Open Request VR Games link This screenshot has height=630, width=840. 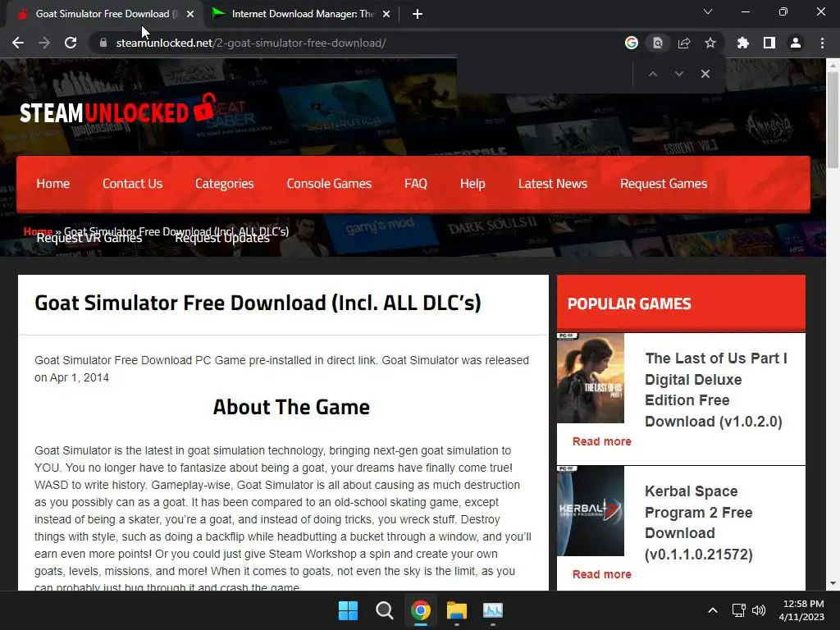click(x=89, y=240)
